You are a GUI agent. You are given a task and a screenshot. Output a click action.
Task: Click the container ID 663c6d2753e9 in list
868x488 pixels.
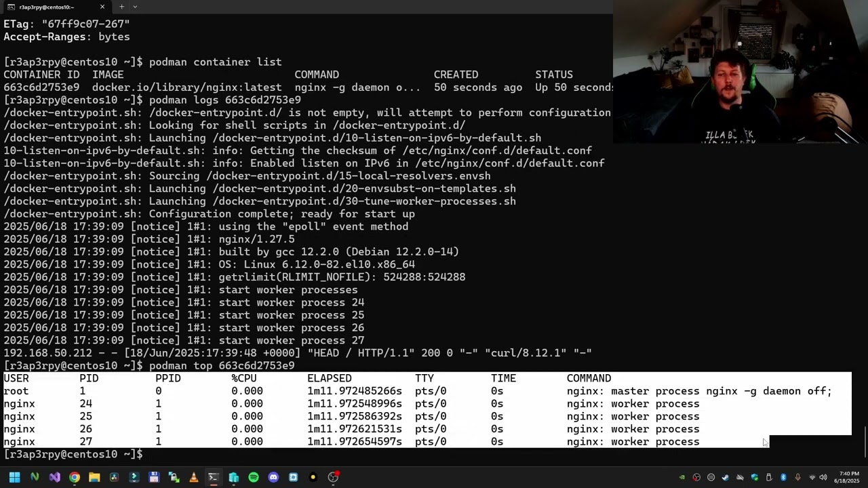click(41, 87)
